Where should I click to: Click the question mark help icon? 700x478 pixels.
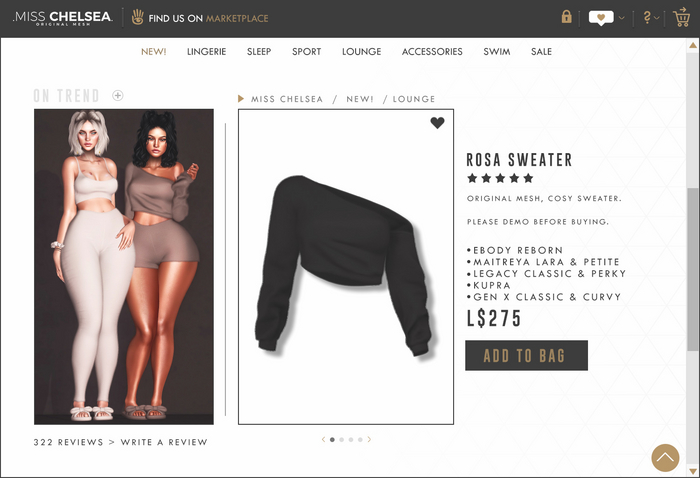(647, 17)
